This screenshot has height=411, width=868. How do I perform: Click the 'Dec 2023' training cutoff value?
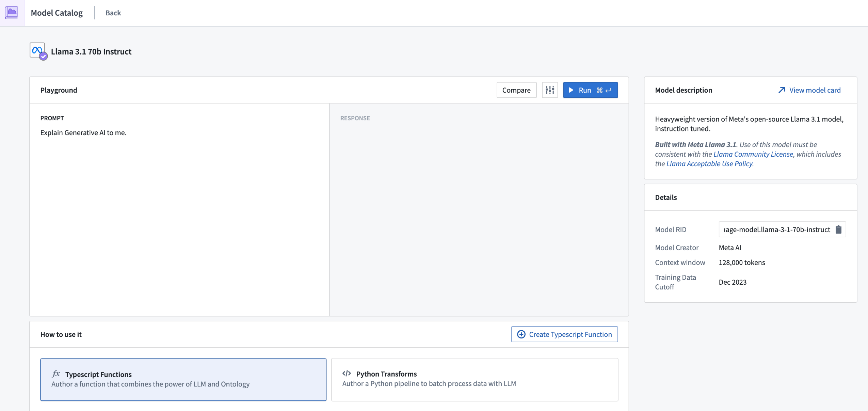tap(733, 282)
